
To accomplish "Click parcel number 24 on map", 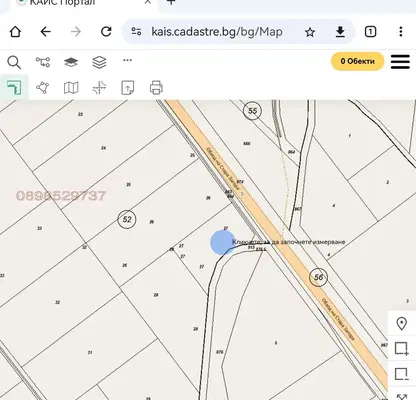I will coord(103,148).
